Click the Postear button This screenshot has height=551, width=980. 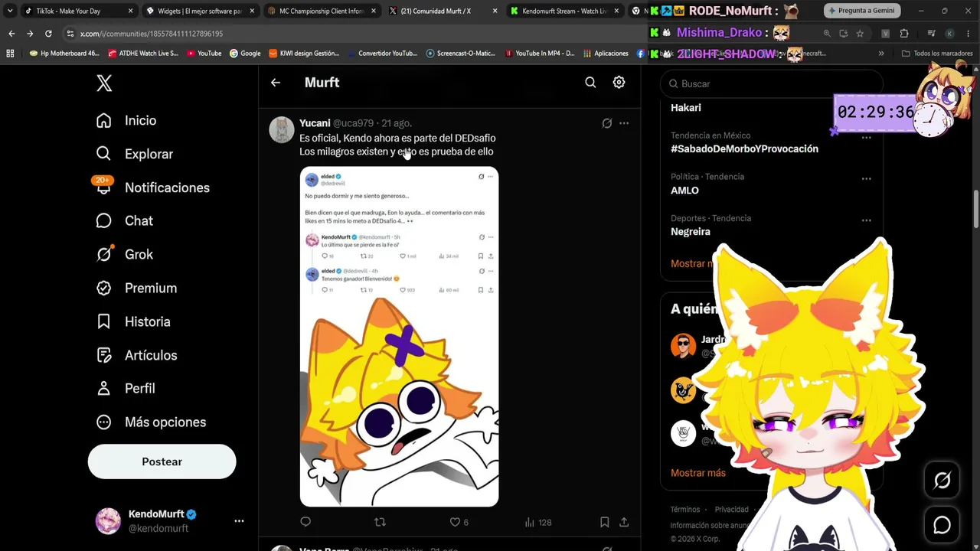point(162,461)
